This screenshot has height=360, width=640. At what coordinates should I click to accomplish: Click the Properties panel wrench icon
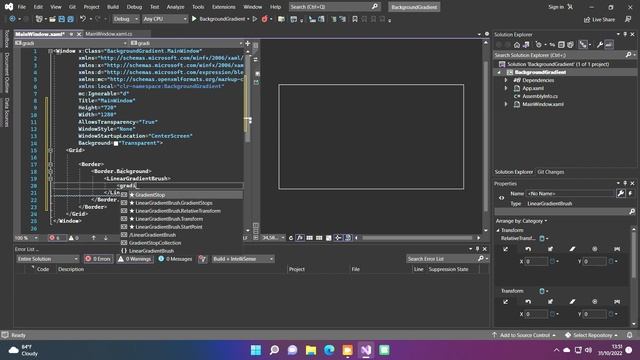coord(621,193)
